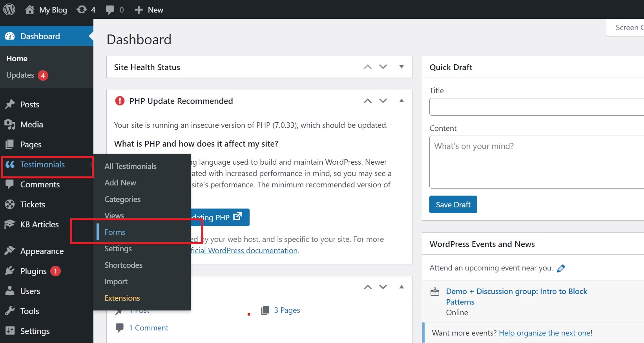Click the WordPress logo in admin bar

point(9,9)
